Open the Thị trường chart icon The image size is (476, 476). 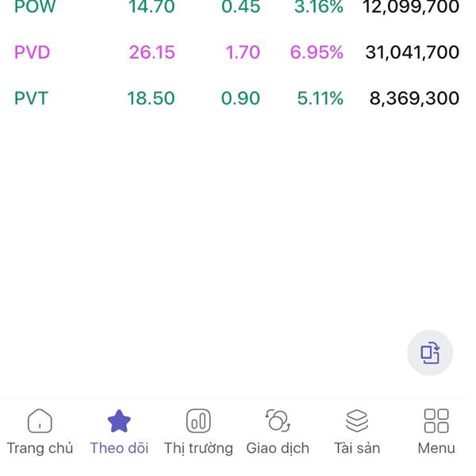click(198, 420)
